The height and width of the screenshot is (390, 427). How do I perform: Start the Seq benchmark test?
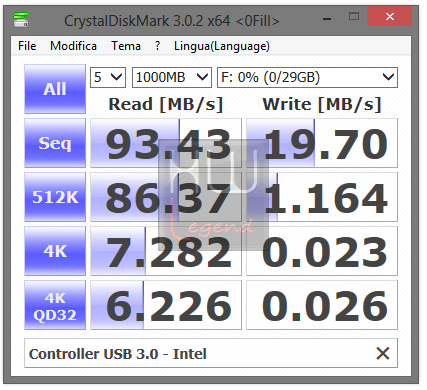[x=55, y=143]
